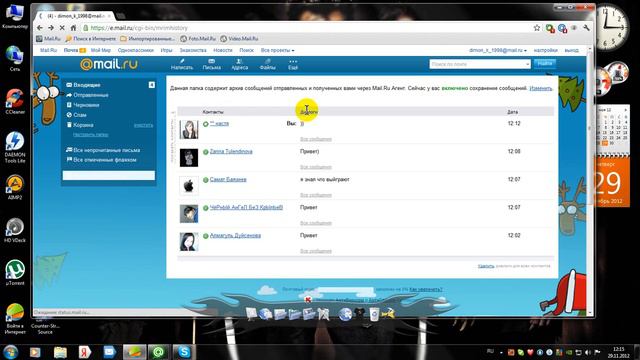640x360 pixels.
Task: Open the Письма toolbar icon
Action: click(211, 64)
